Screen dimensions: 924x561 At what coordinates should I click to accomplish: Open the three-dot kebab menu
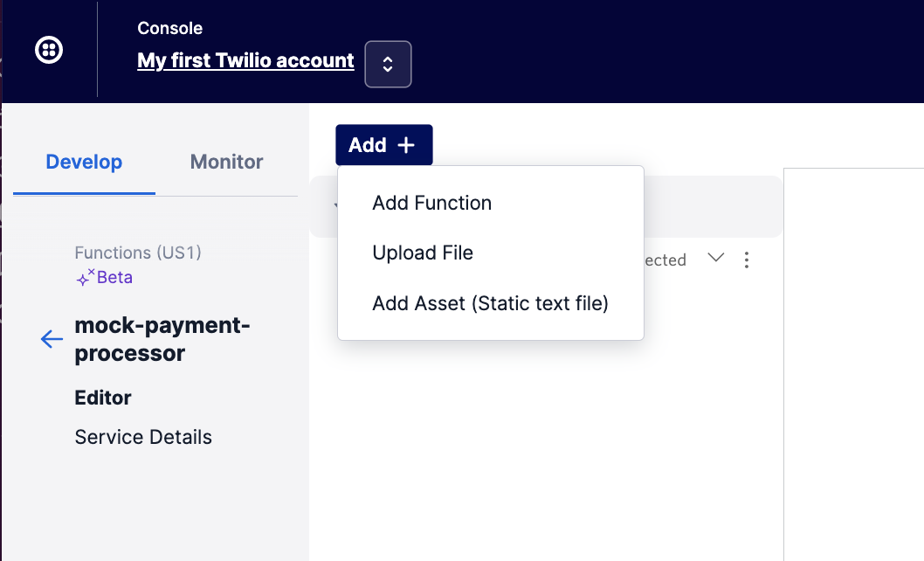coord(747,260)
